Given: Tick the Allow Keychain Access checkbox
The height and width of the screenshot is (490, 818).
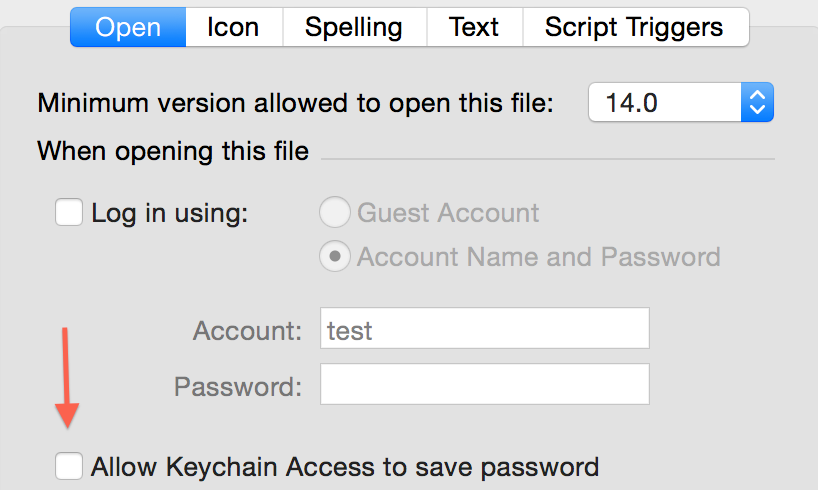Looking at the screenshot, I should [x=69, y=465].
